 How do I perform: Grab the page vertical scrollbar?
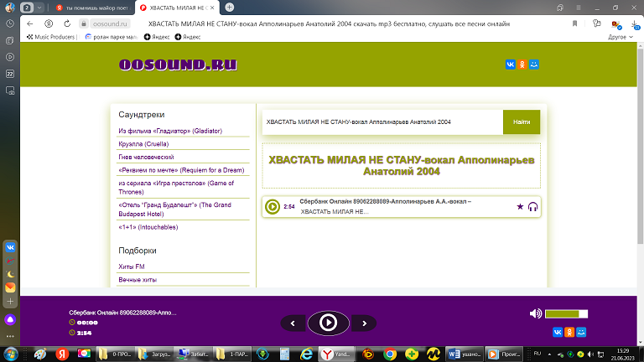(x=641, y=146)
